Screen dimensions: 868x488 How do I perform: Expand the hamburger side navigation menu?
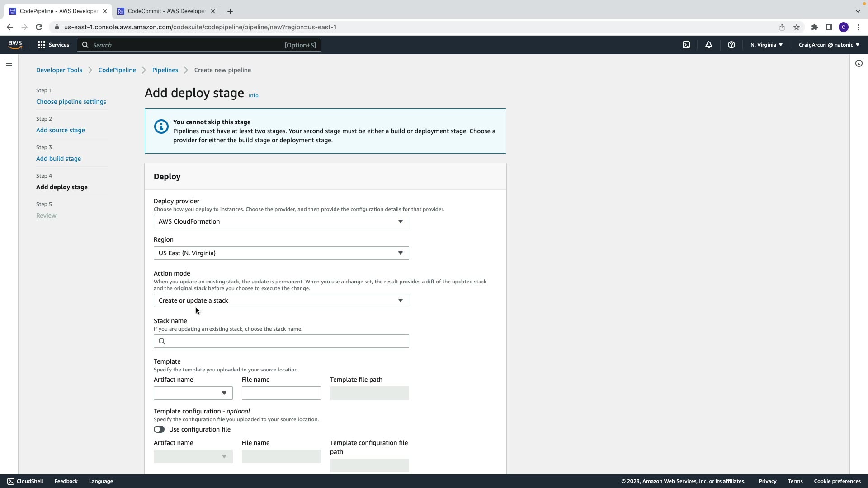[9, 63]
